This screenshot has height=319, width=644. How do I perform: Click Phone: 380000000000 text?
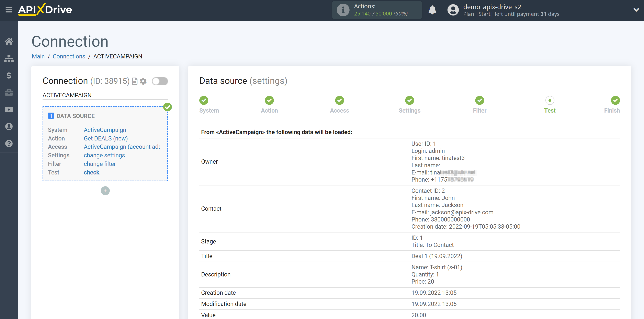(441, 219)
